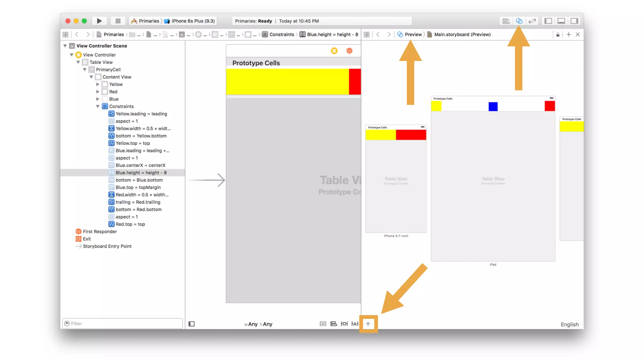Click the plus button to add a preview device
Image resolution: width=644 pixels, height=362 pixels.
pos(368,324)
